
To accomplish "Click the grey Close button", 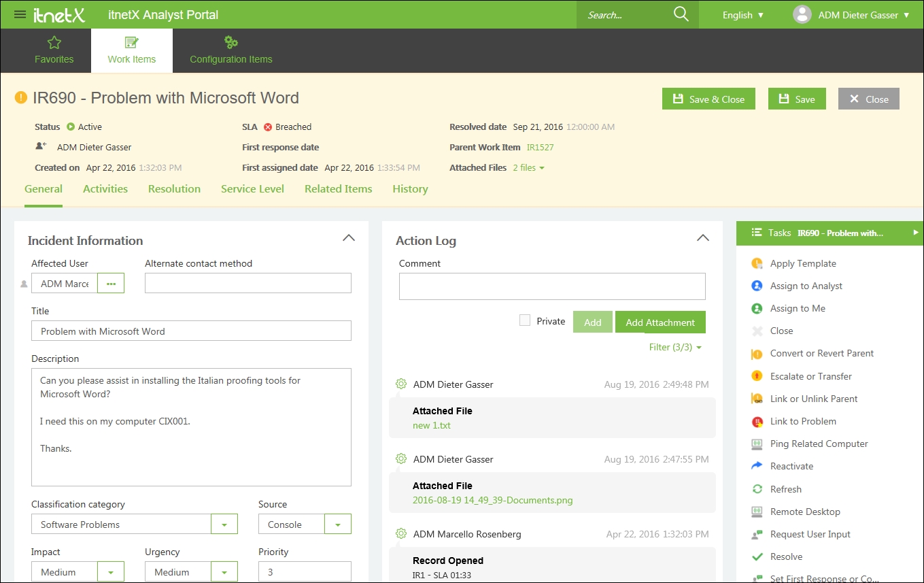I will (869, 99).
